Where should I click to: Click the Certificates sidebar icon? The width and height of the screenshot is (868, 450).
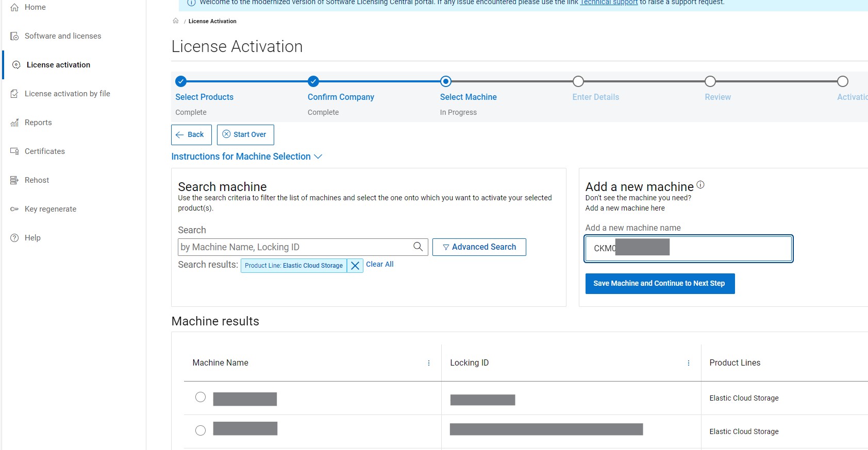(x=14, y=151)
